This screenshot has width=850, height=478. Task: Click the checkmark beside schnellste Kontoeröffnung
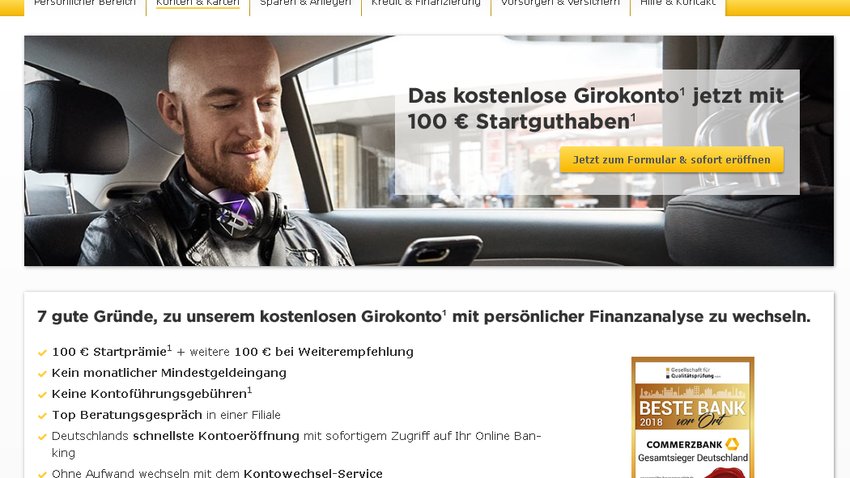pyautogui.click(x=42, y=437)
